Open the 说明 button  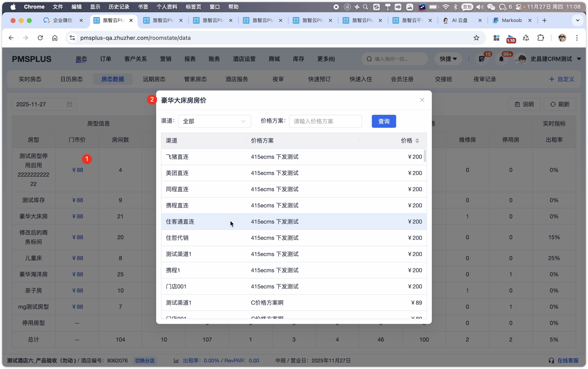point(524,105)
